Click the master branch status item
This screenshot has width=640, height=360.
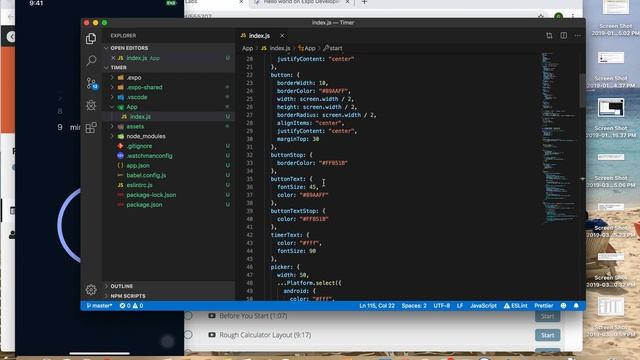[x=99, y=305]
